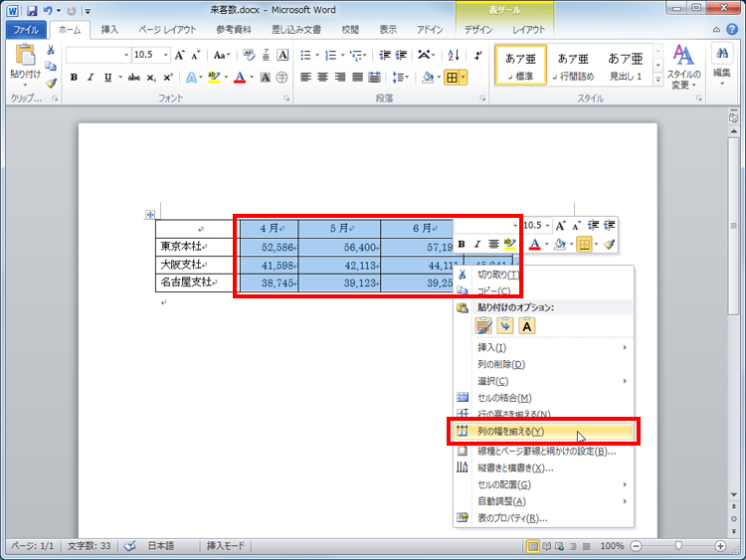Click the justify alignment icon
The width and height of the screenshot is (746, 560).
(357, 77)
